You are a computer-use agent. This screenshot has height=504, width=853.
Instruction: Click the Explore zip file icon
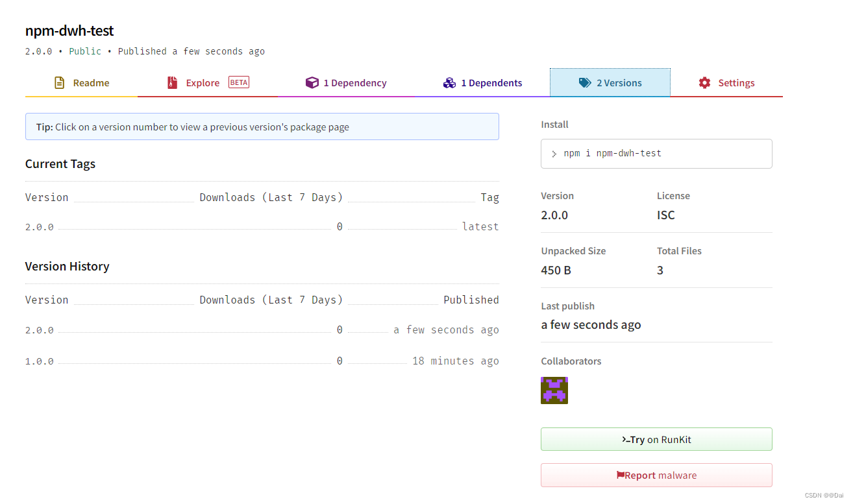172,83
